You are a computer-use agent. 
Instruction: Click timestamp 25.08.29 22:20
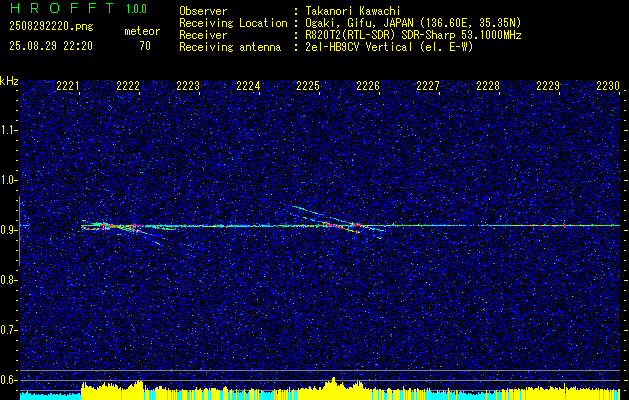click(x=51, y=46)
